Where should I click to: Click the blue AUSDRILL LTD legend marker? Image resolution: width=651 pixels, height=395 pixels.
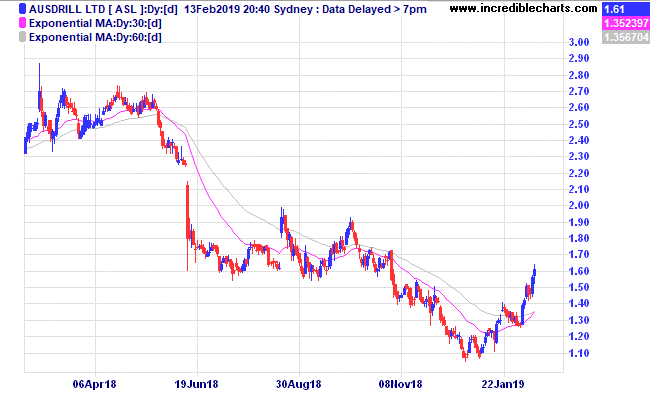click(22, 9)
